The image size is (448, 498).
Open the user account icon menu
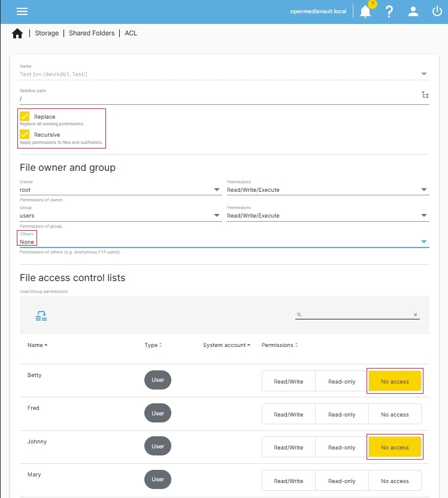tap(413, 11)
